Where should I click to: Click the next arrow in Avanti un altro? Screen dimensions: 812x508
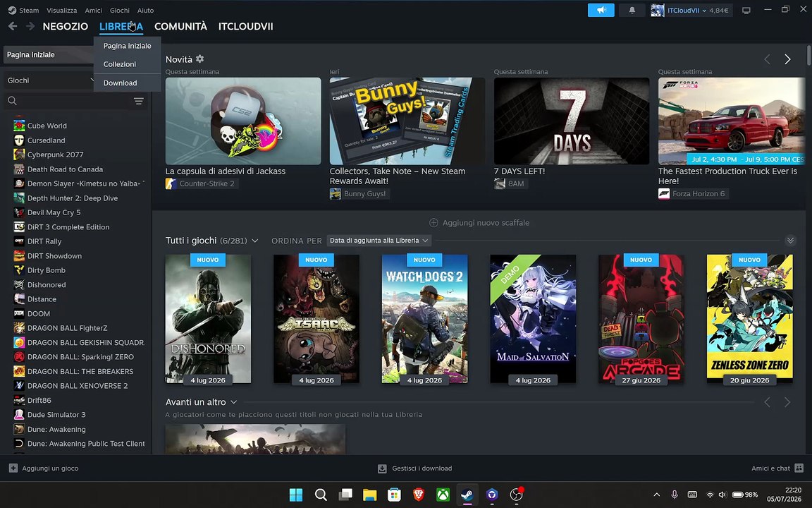787,401
